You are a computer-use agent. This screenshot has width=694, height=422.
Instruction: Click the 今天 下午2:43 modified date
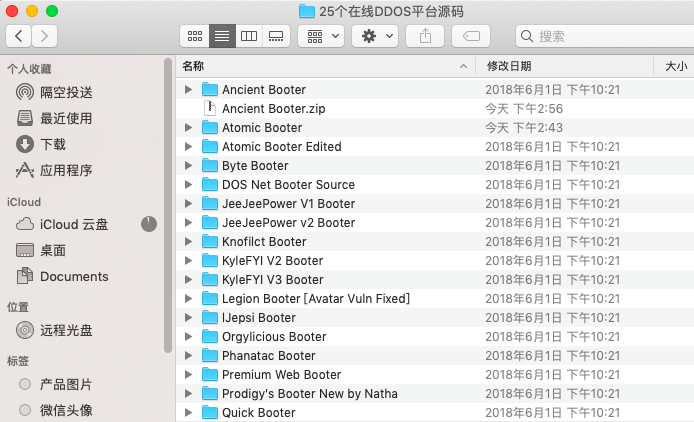tap(524, 128)
